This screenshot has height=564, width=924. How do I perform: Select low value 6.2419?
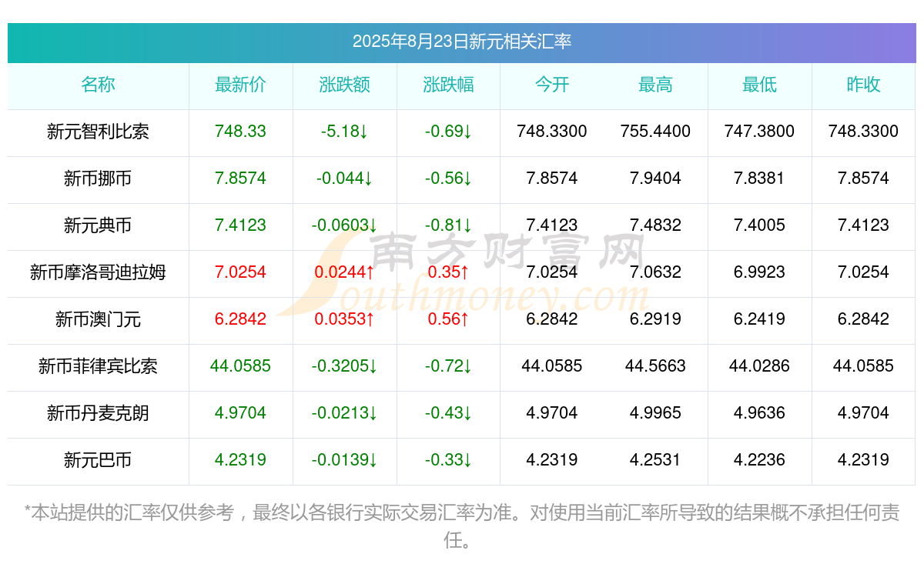[x=759, y=319]
